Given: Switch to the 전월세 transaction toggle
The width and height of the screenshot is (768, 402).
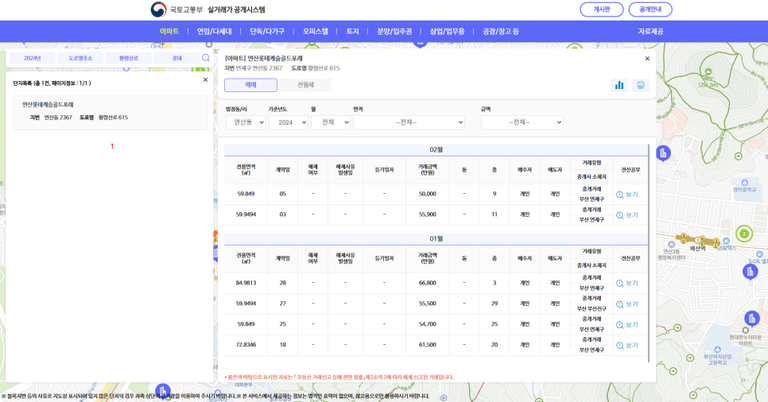Looking at the screenshot, I should [x=305, y=85].
